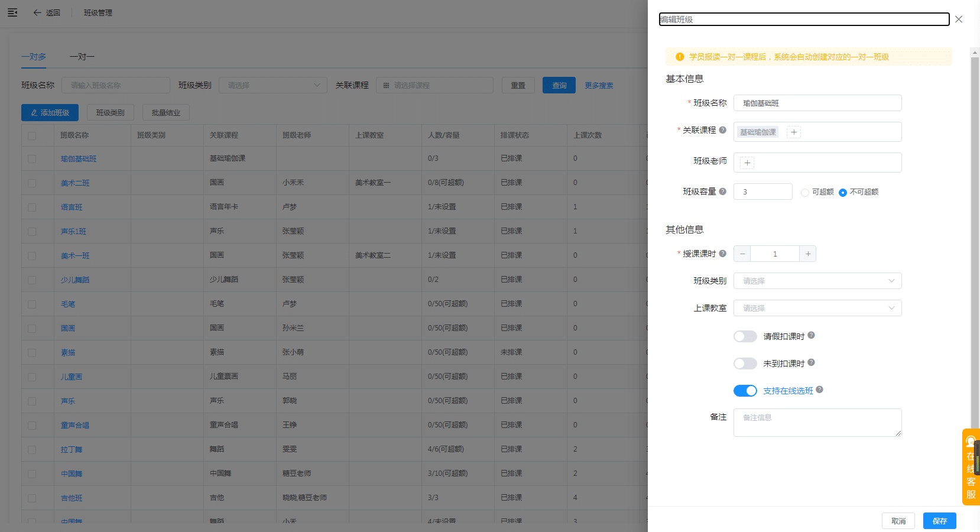
Task: Click the help icon beside 请假扣课时
Action: point(811,335)
